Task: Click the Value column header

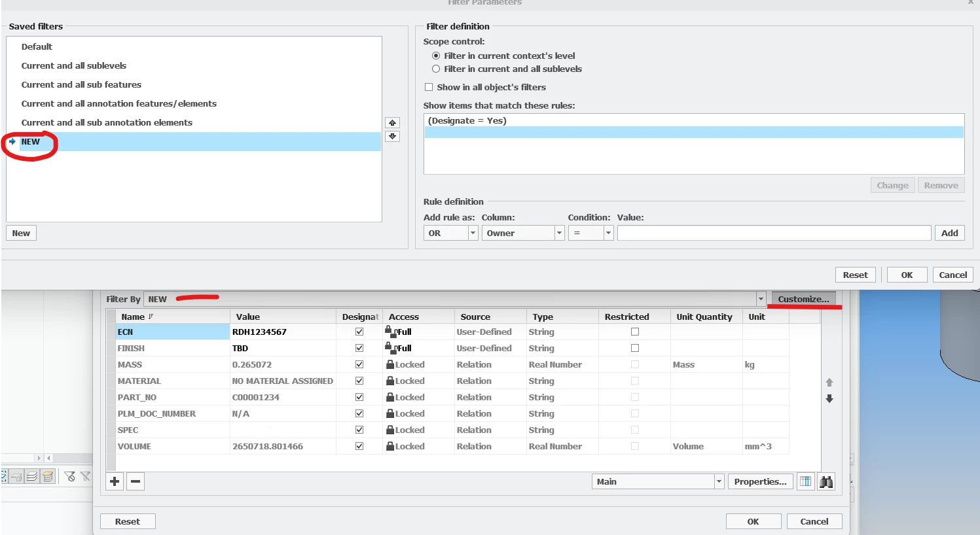Action: click(x=283, y=317)
